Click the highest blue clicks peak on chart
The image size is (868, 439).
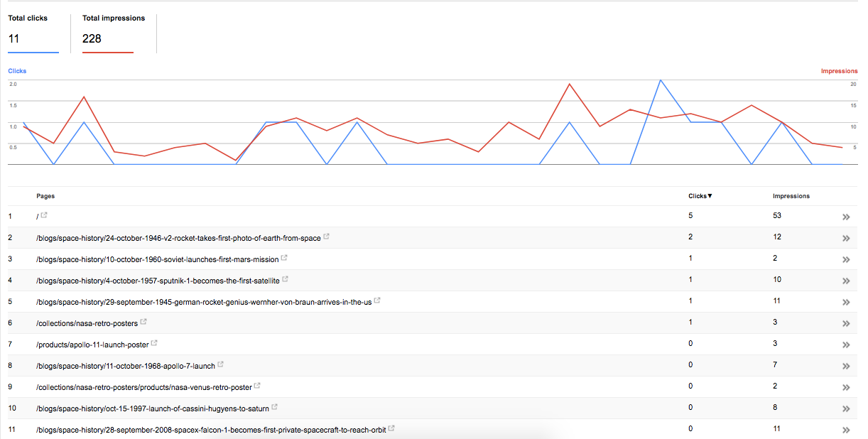point(661,80)
